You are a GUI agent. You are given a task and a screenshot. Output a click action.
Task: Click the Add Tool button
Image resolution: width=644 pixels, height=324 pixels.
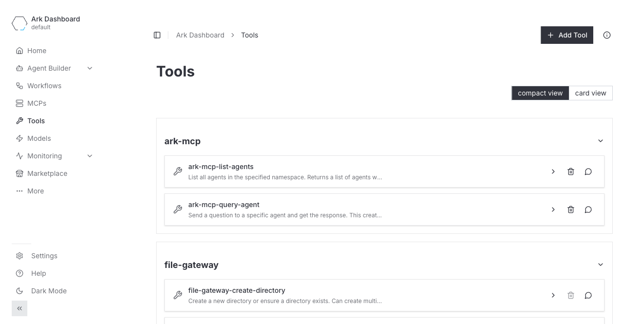(567, 35)
